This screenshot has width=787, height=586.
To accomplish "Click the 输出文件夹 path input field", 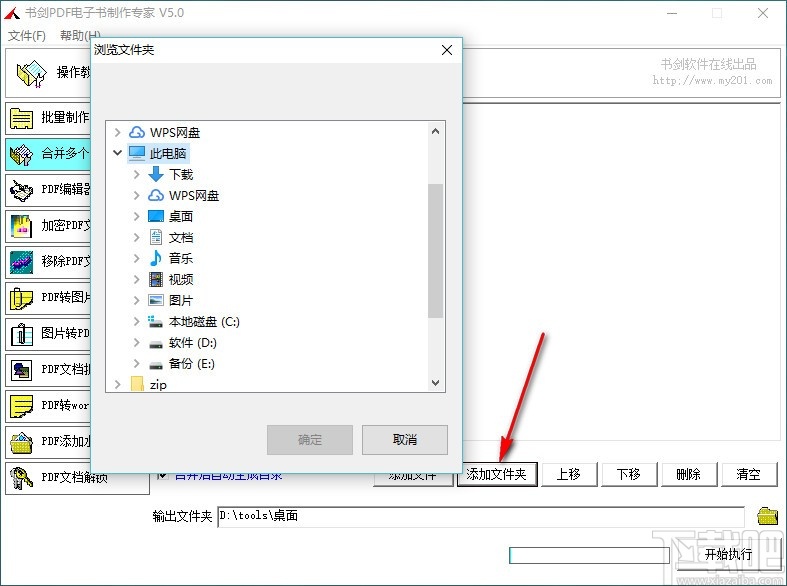I will [481, 516].
